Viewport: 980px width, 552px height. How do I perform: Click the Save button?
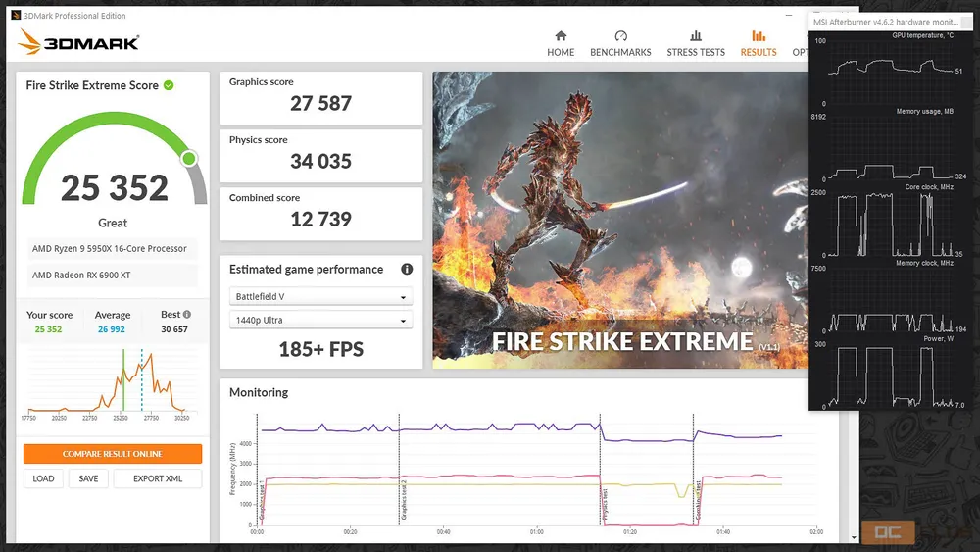pyautogui.click(x=88, y=478)
